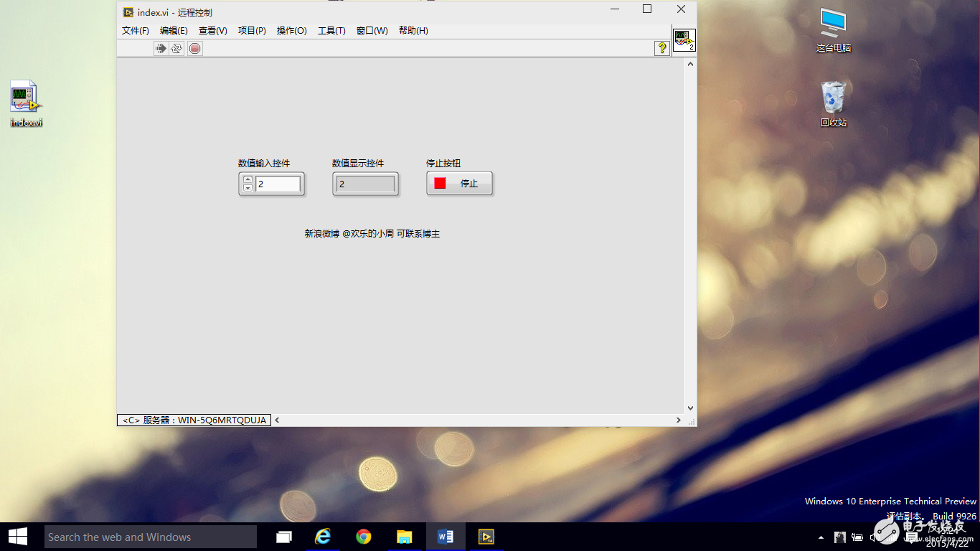Open the 工具(T) menu
This screenshot has width=980, height=551.
(331, 31)
